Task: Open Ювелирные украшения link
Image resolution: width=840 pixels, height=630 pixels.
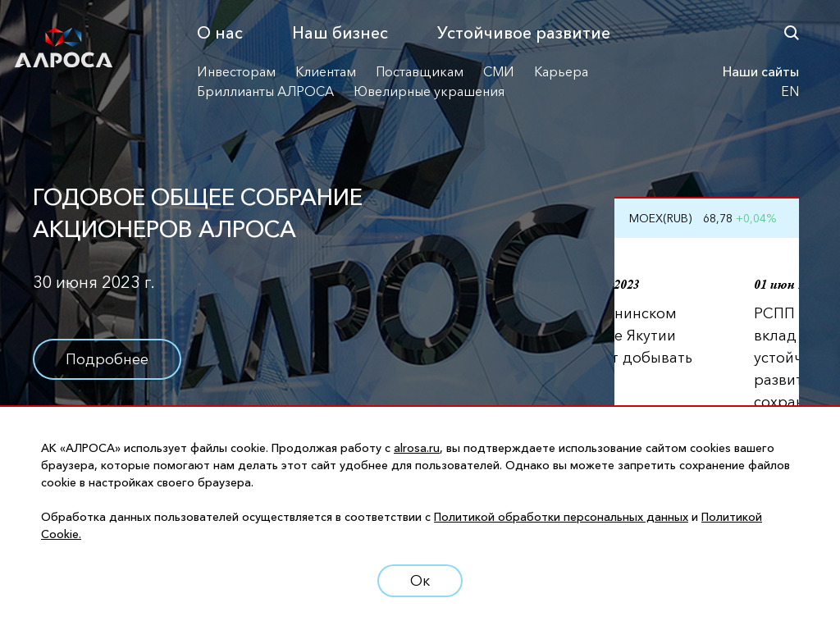Action: click(x=429, y=92)
